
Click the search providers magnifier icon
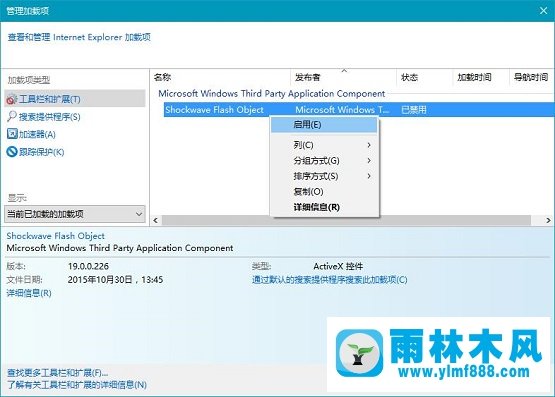pos(12,116)
